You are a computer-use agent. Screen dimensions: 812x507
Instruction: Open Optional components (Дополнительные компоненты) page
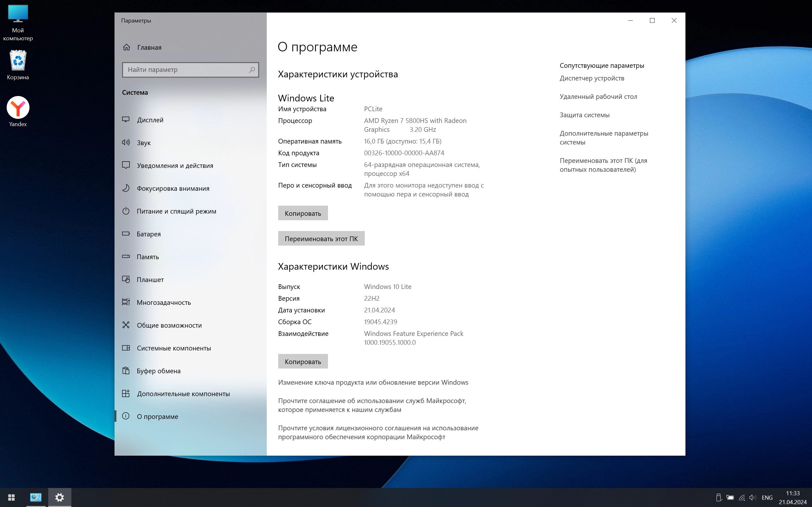(x=183, y=394)
